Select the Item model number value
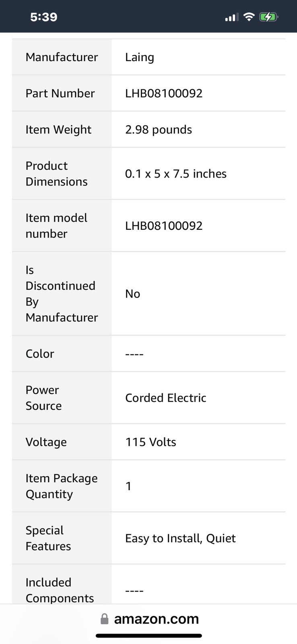Screen dimensions: 297x644 coord(164,226)
